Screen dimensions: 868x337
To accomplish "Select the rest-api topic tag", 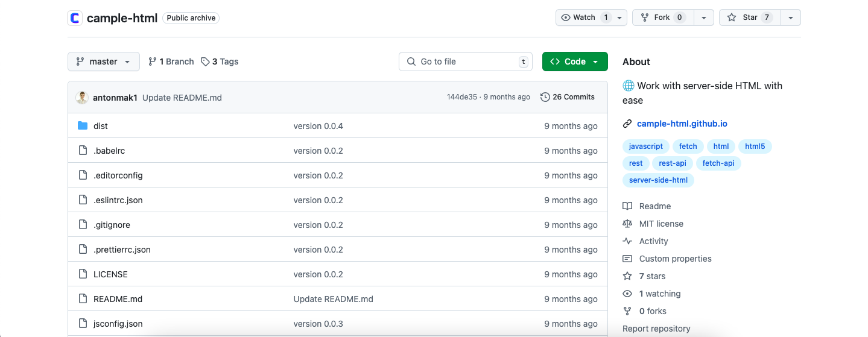I will 673,163.
